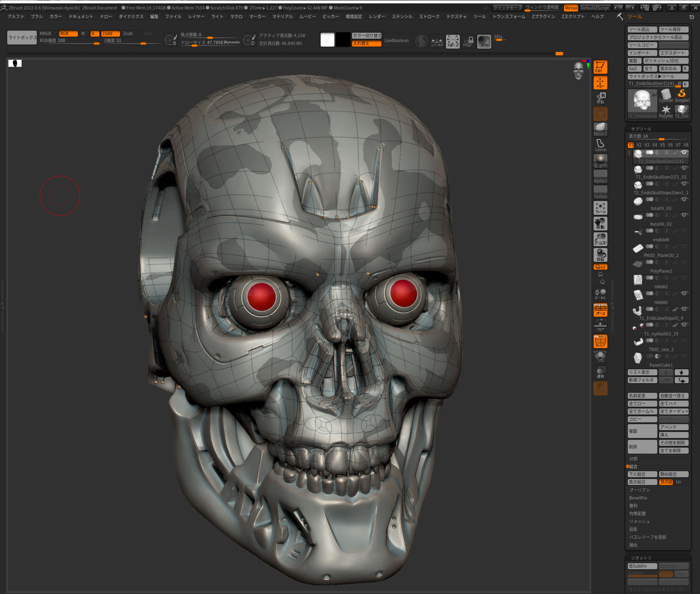Toggle Transparency (透明) icon
This screenshot has height=594, width=700.
coord(600,372)
